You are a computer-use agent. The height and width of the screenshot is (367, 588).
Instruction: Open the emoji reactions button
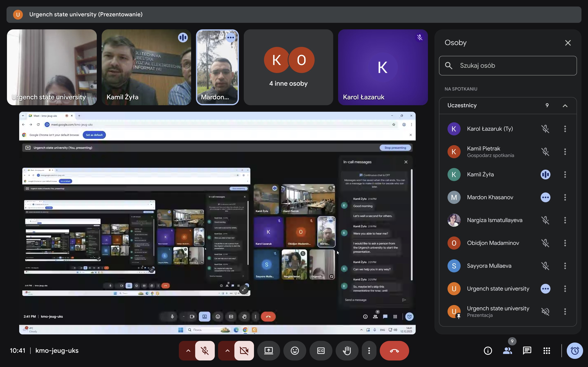pos(294,350)
